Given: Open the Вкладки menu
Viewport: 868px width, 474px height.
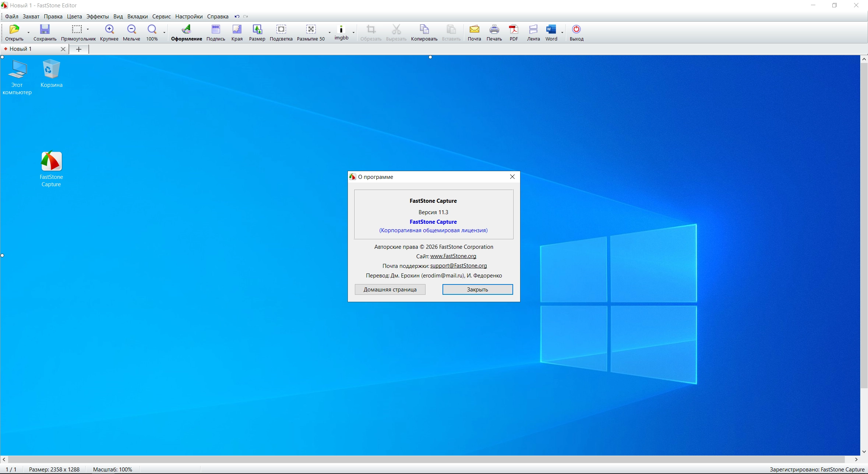Looking at the screenshot, I should click(x=138, y=17).
